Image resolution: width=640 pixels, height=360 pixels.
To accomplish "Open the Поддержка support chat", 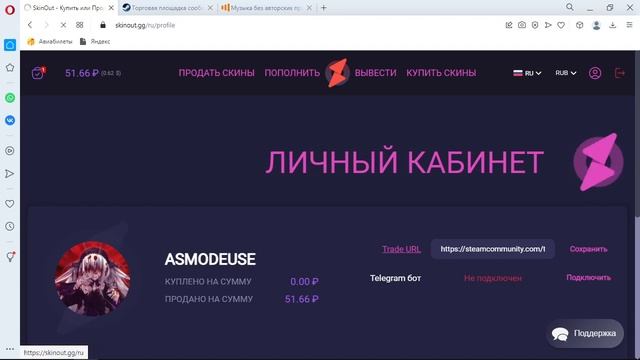I will pos(585,333).
